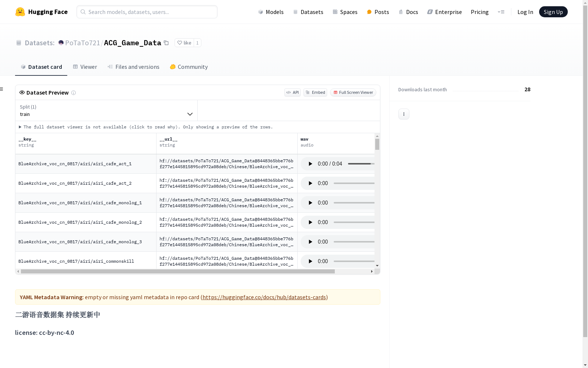This screenshot has width=588, height=368.
Task: Click the __url__ cell for airi_cafe_act_1
Action: [227, 164]
